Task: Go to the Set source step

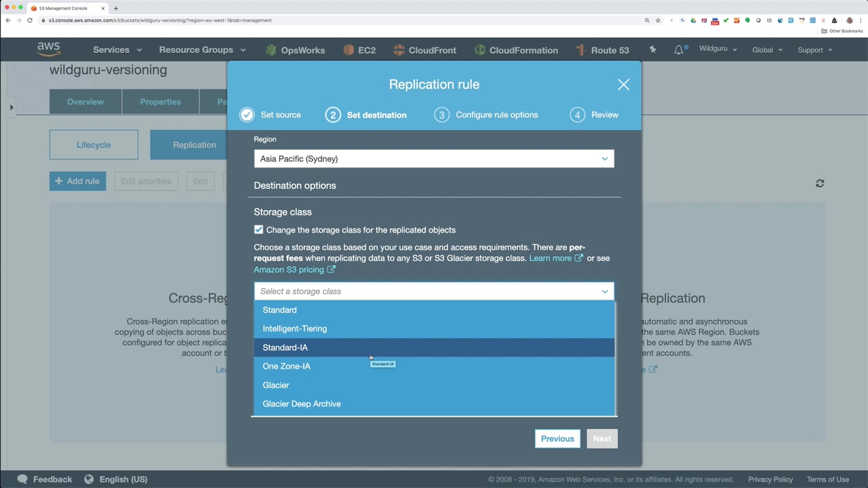Action: pos(271,115)
